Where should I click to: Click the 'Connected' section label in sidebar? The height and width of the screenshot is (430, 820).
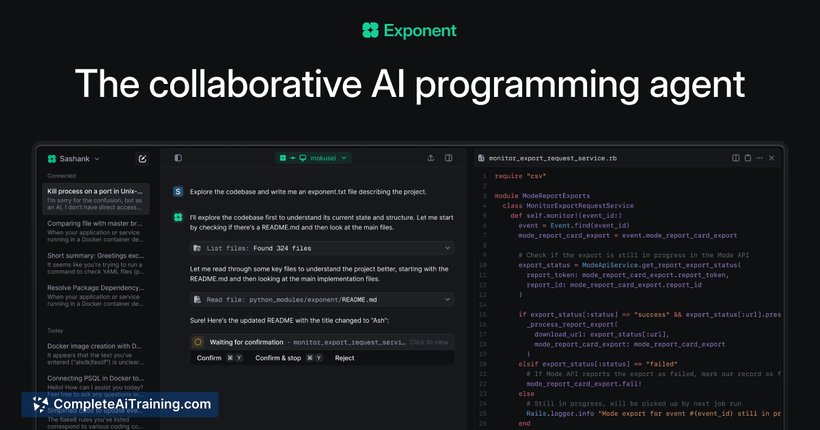coord(61,176)
